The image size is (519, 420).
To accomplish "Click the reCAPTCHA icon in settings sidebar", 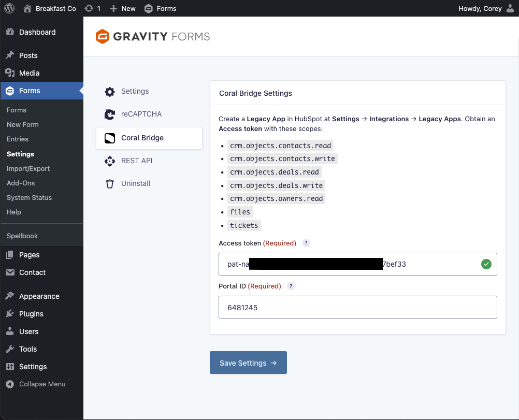I will click(110, 114).
